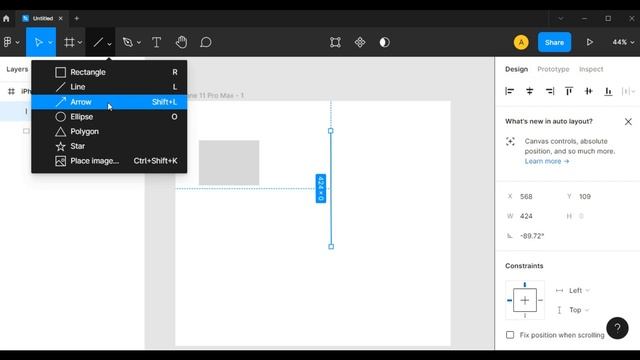Viewport: 640px width, 360px height.
Task: Click the Align top icon
Action: [569, 91]
